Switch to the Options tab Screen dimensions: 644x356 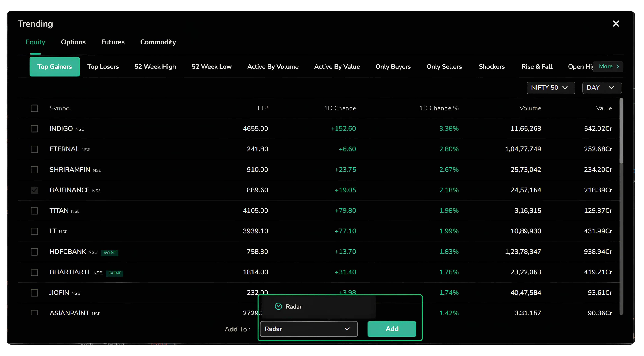click(73, 42)
